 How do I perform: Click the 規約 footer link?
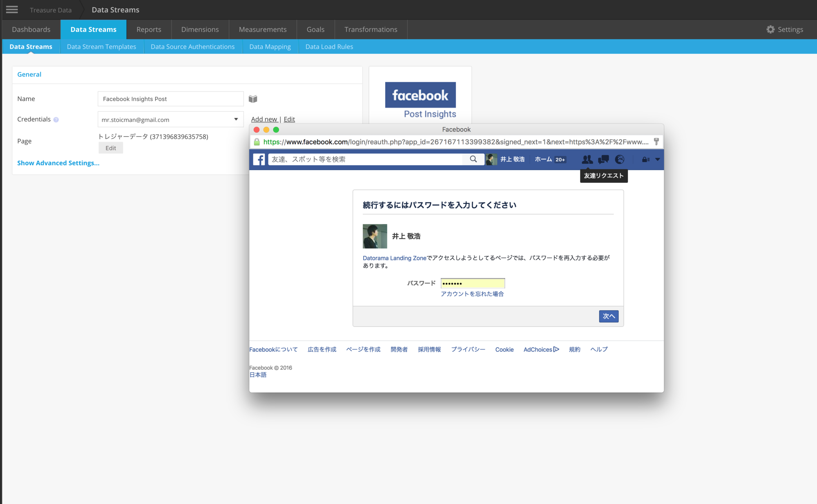click(575, 350)
